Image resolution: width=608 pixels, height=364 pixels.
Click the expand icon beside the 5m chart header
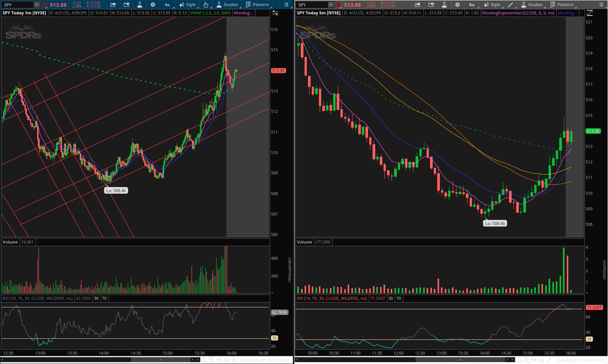coord(590,13)
